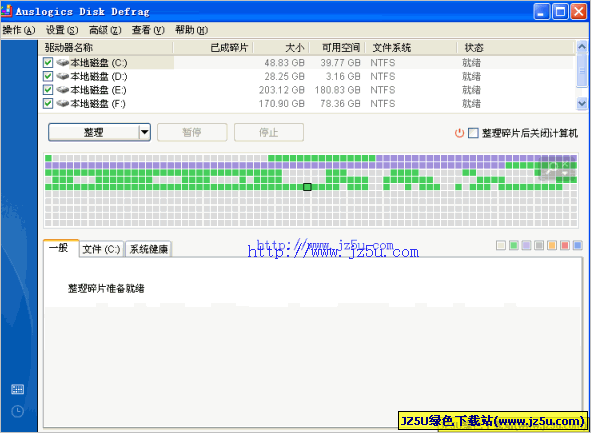
Task: Click the 整理 defrag button
Action: [94, 132]
